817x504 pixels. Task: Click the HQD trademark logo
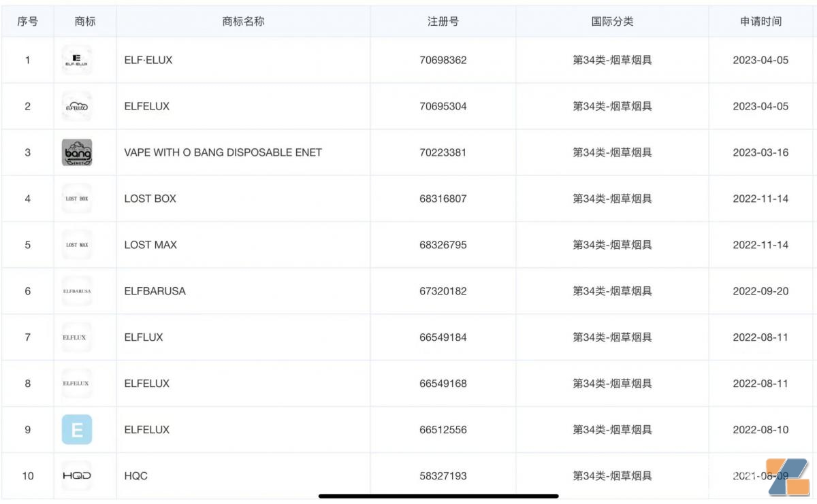pyautogui.click(x=76, y=476)
